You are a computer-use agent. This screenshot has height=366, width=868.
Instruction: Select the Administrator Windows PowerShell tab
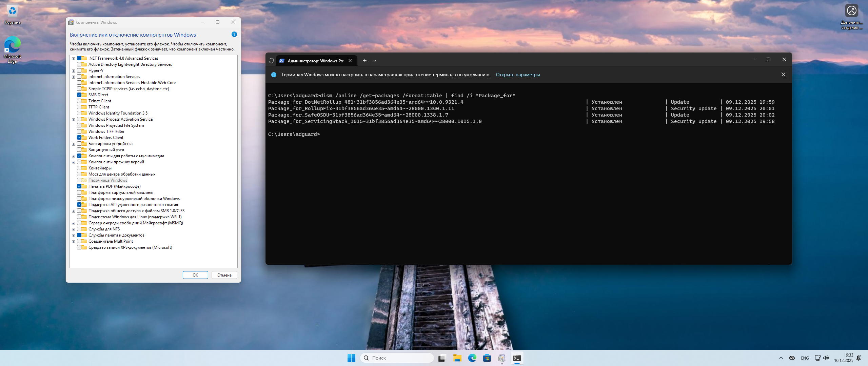coord(315,61)
